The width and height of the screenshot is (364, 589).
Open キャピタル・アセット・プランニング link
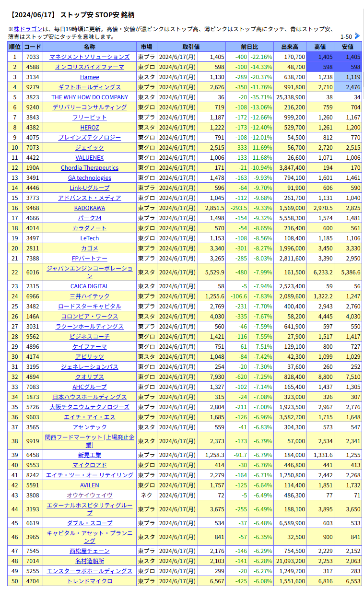(90, 537)
